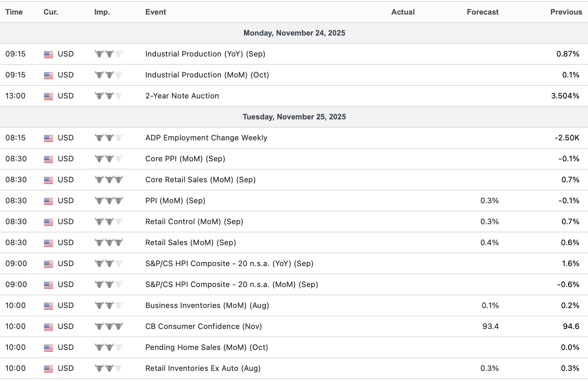
Task: Open the Retail Control (MoM) (Sep) event
Action: [194, 222]
